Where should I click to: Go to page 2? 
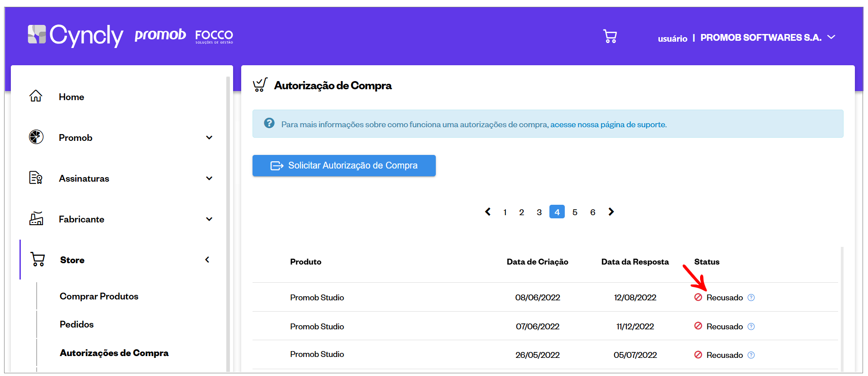(x=521, y=212)
